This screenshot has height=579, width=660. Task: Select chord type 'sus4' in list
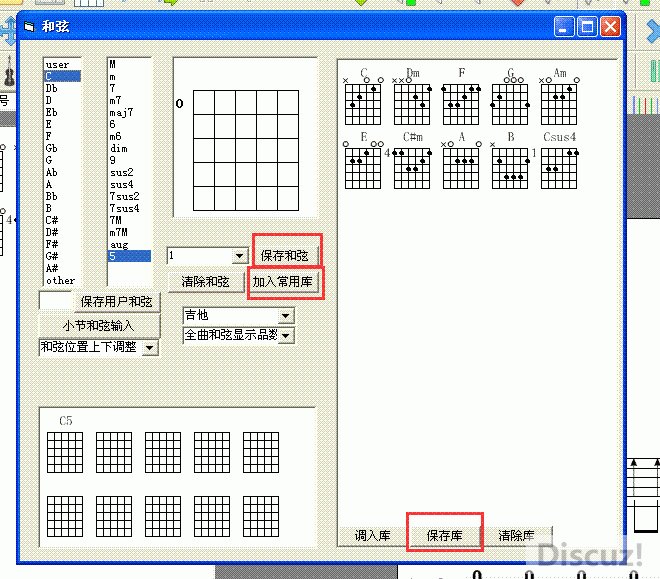(x=129, y=184)
